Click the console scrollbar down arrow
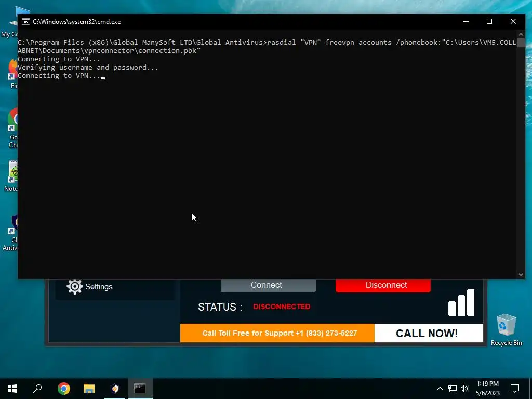532x399 pixels. (521, 275)
